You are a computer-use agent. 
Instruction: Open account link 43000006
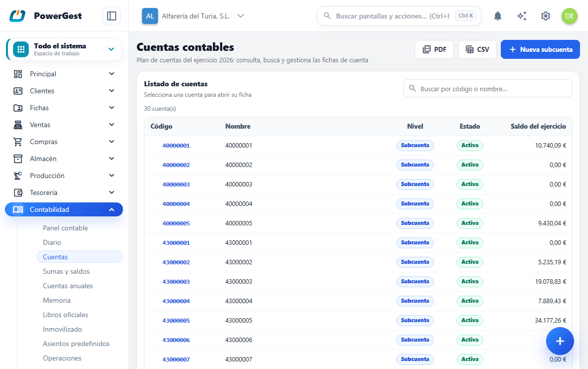(x=176, y=340)
